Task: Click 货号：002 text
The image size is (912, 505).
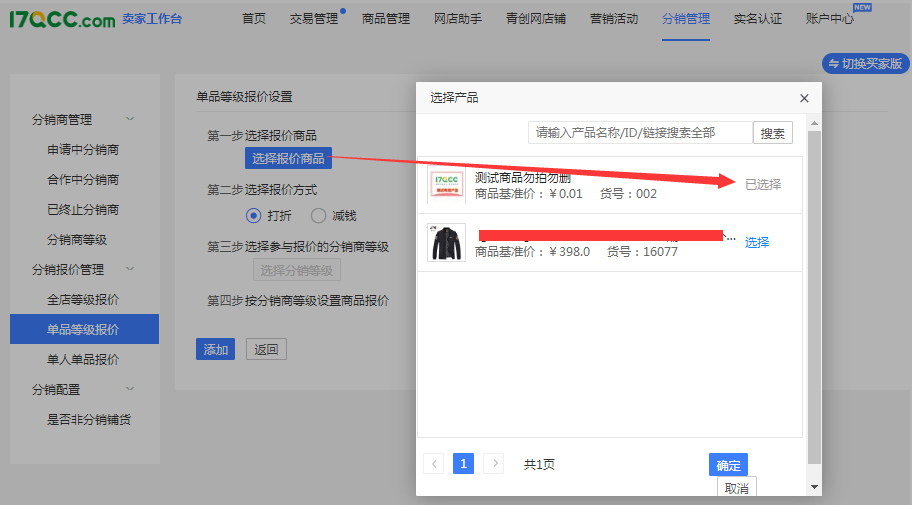Action: click(628, 194)
